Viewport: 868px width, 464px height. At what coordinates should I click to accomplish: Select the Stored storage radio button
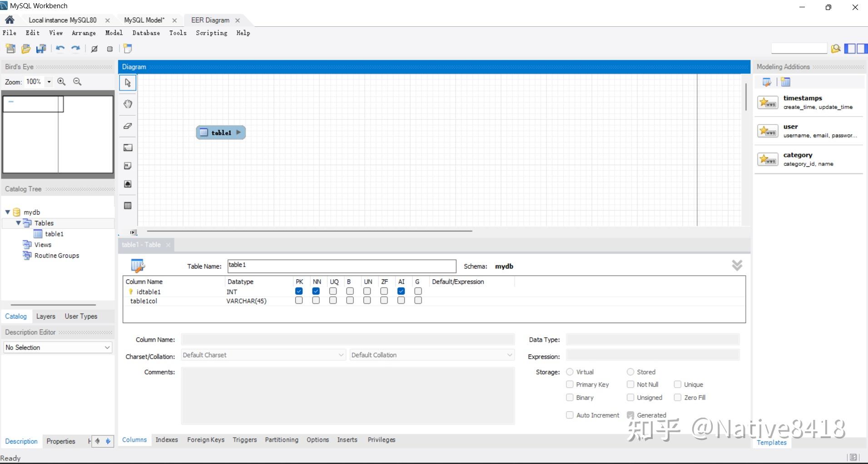pyautogui.click(x=630, y=371)
